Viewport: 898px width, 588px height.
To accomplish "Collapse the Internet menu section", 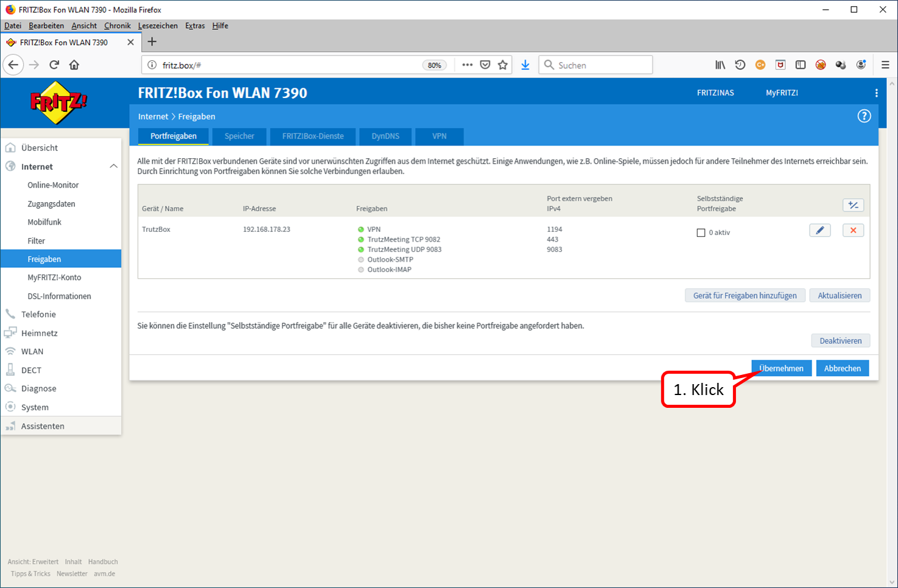I will pos(114,166).
